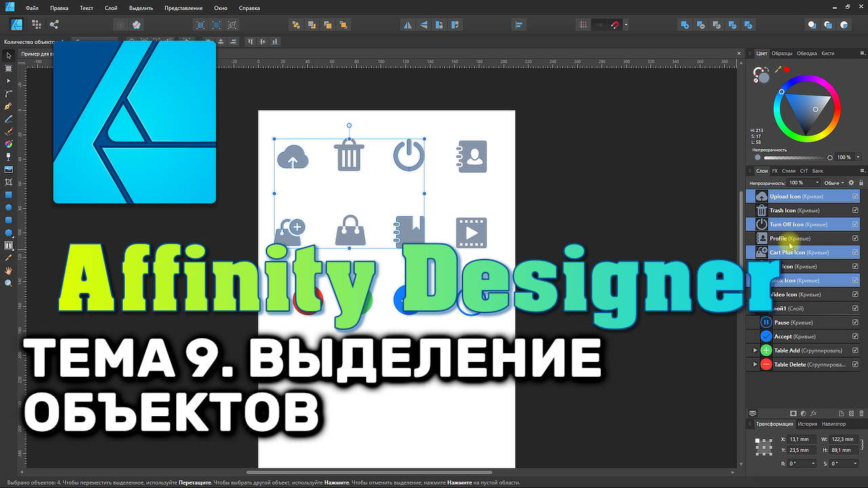This screenshot has width=868, height=488.
Task: Switch to the История tab
Action: coord(807,424)
